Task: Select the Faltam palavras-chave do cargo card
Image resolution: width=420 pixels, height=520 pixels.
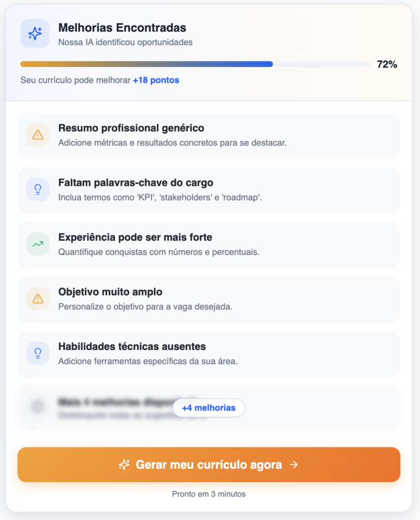Action: (208, 190)
